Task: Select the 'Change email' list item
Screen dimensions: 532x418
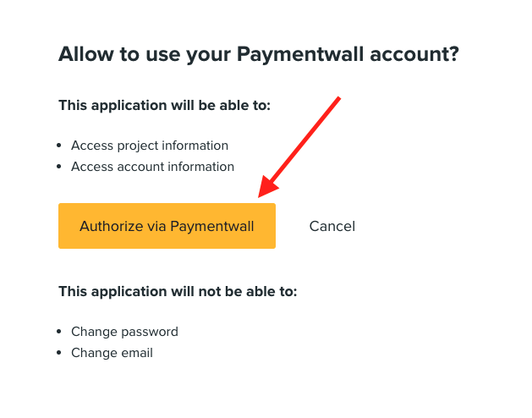Action: (112, 353)
